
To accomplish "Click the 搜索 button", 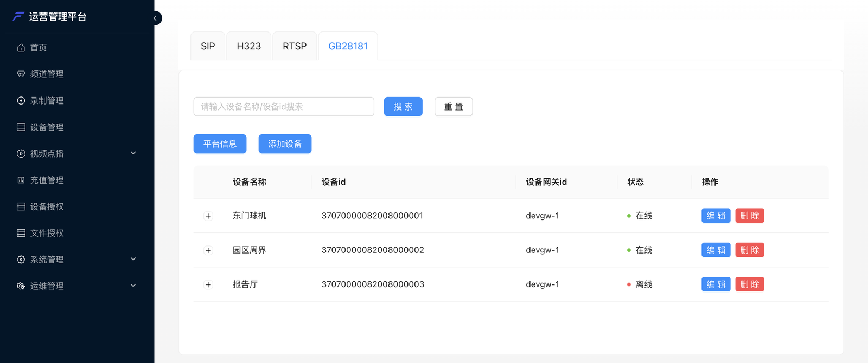I will click(403, 107).
